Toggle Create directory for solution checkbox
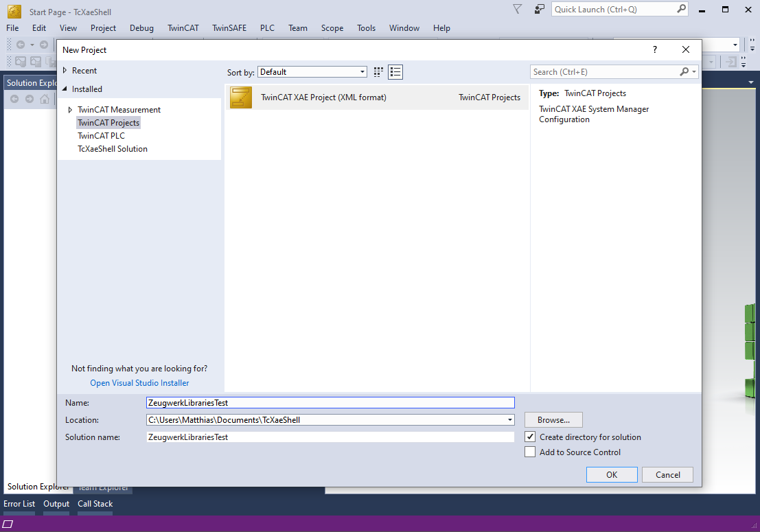Screen dimensions: 760x532 [530, 437]
